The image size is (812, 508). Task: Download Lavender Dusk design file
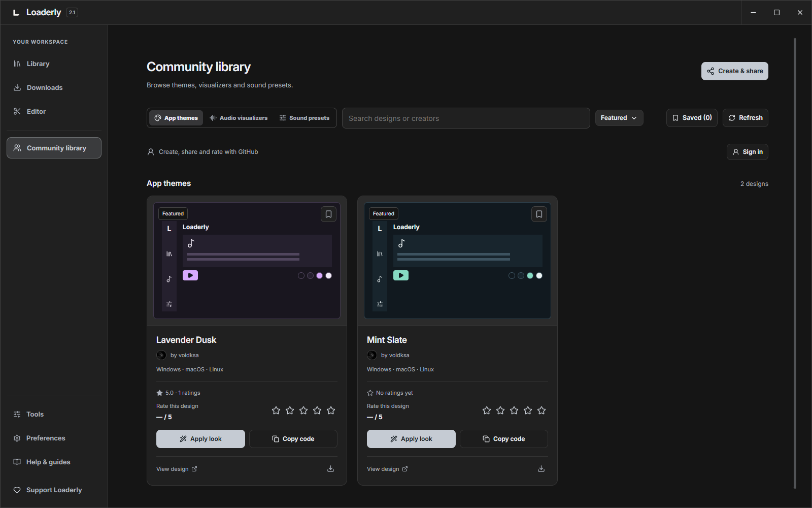(330, 469)
